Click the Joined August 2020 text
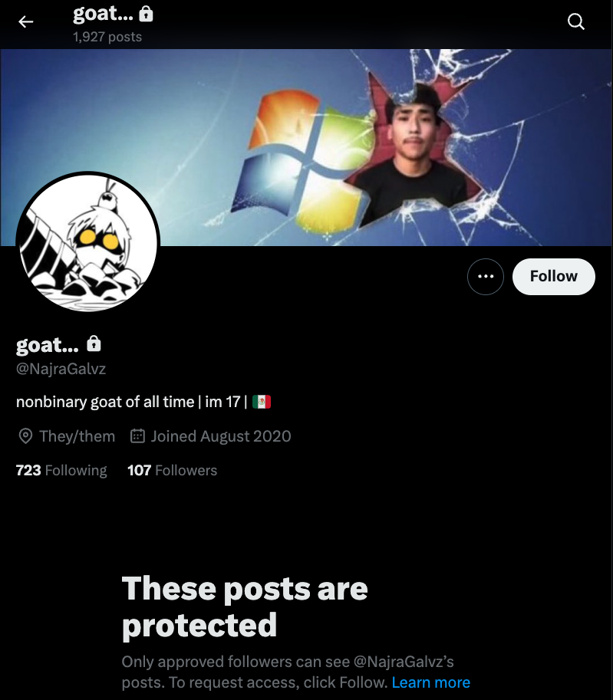The width and height of the screenshot is (613, 700). click(x=221, y=436)
